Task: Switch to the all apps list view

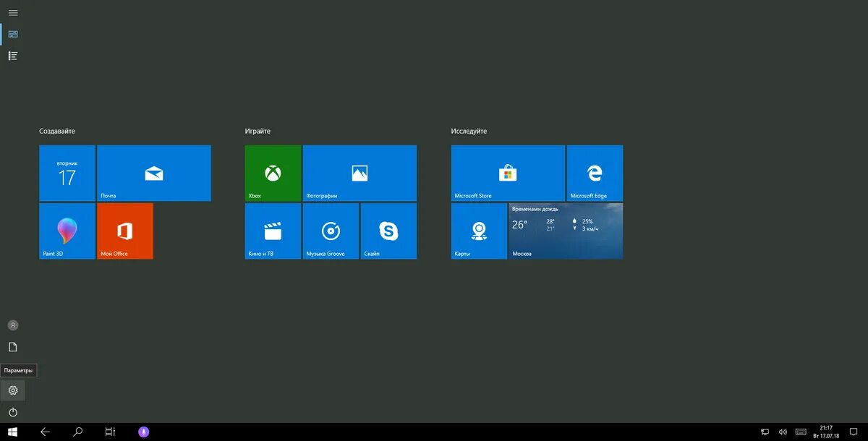Action: [12, 55]
